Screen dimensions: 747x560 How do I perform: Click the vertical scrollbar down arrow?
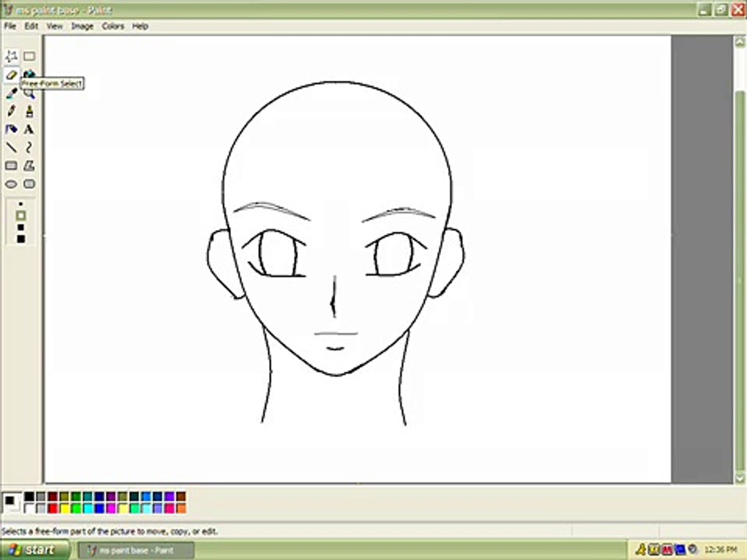(740, 478)
